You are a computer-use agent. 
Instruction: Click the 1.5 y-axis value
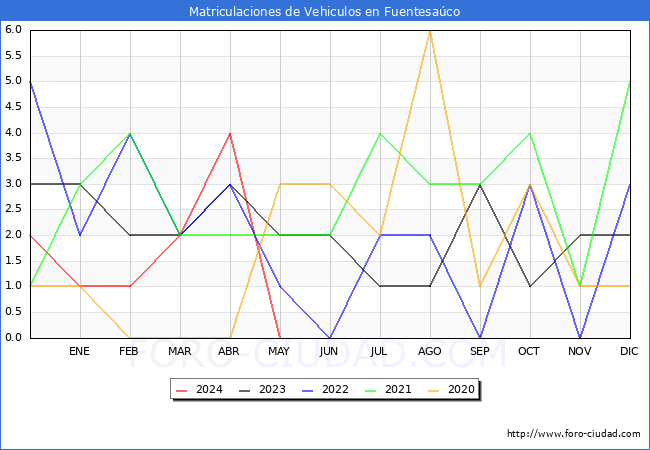[x=13, y=260]
